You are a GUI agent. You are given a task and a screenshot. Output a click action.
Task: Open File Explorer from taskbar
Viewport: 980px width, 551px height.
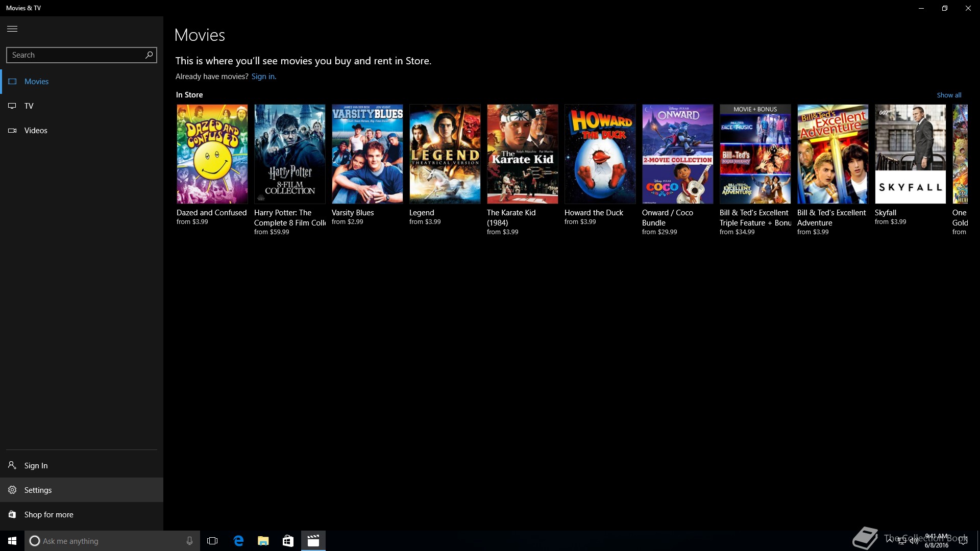263,541
